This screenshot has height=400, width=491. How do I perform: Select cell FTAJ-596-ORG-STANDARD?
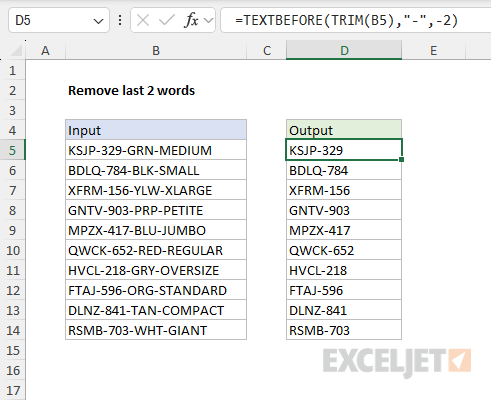tap(156, 290)
